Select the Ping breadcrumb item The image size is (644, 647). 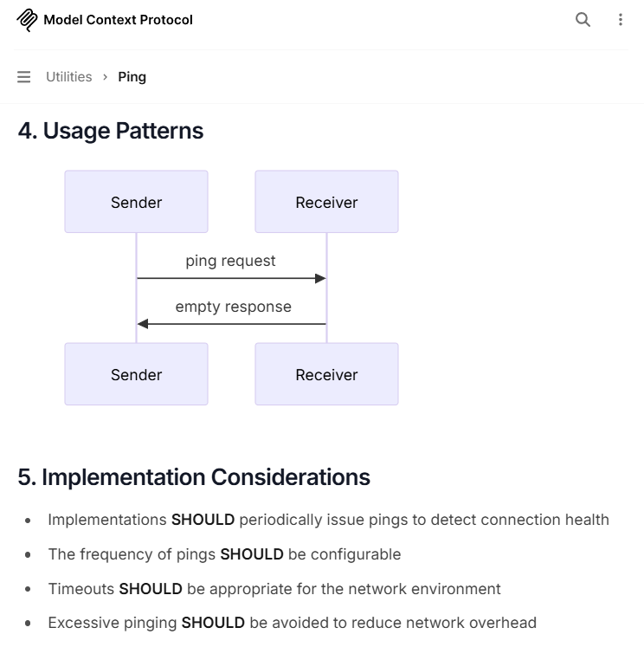132,77
